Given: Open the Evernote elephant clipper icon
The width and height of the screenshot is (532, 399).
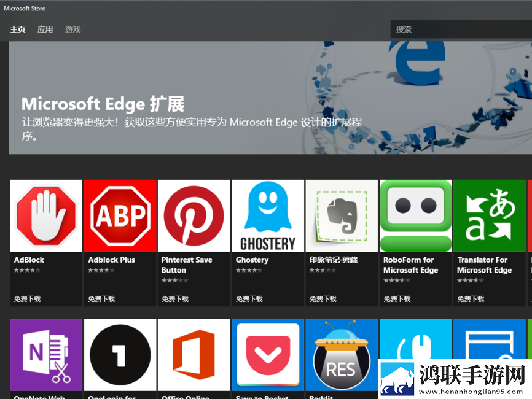Looking at the screenshot, I should (342, 216).
